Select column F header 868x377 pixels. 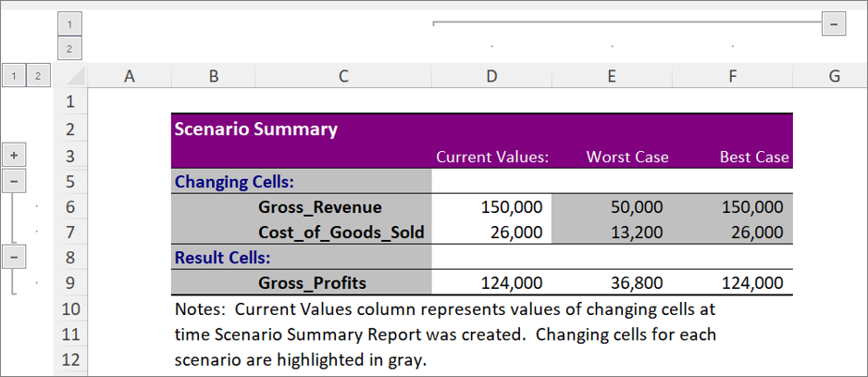tap(732, 76)
